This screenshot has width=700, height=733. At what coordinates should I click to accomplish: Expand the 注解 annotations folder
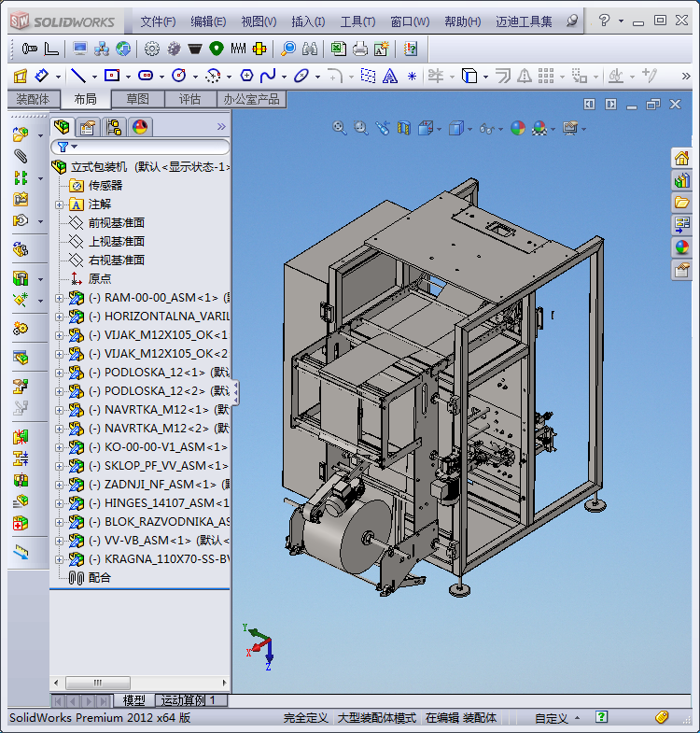click(59, 204)
